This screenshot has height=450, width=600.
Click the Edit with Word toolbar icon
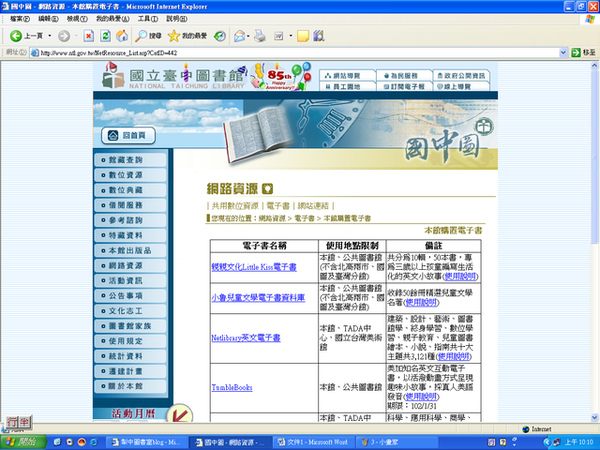(279, 36)
